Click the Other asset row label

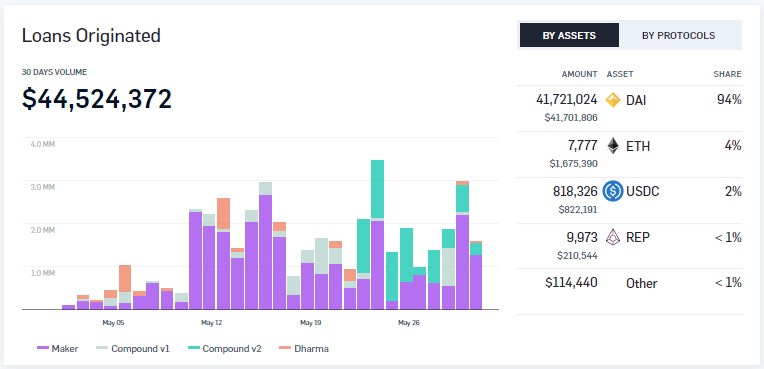click(642, 283)
